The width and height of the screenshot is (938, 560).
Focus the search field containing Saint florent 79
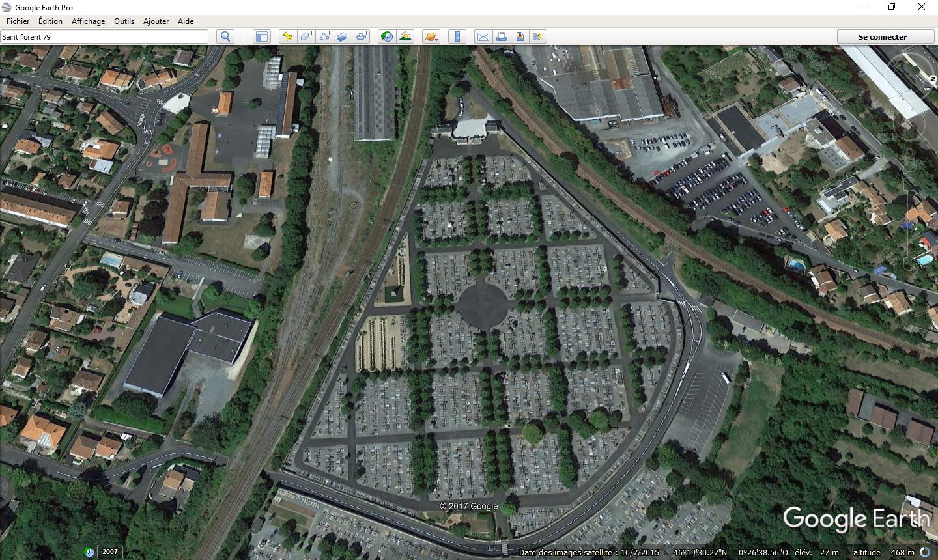(x=104, y=36)
